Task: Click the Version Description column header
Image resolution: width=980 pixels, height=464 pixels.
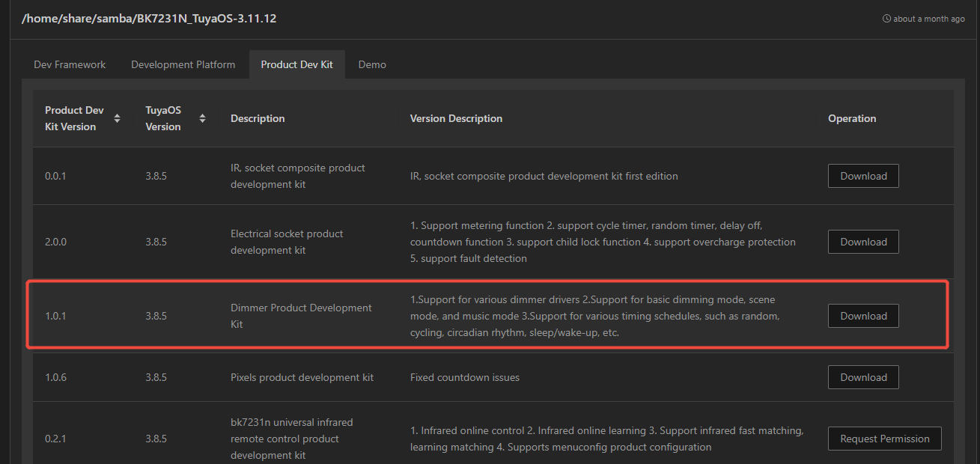Action: 456,118
